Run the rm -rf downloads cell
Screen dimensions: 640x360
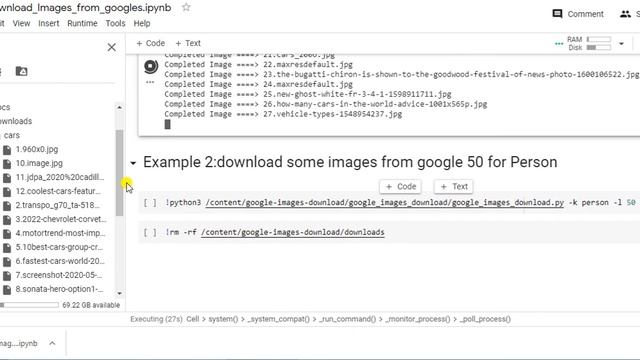coord(150,232)
